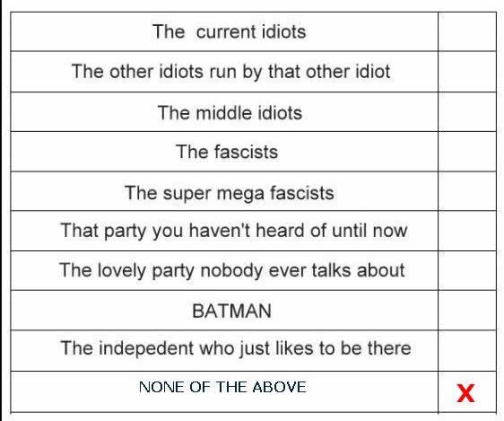Mark the box next to BATMAN
Image resolution: width=504 pixels, height=421 pixels.
(x=467, y=311)
